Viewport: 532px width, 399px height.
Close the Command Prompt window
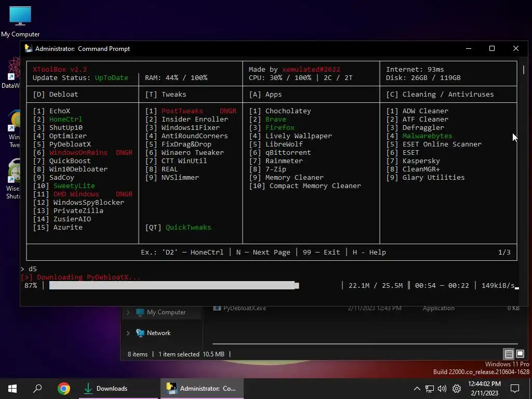[516, 48]
